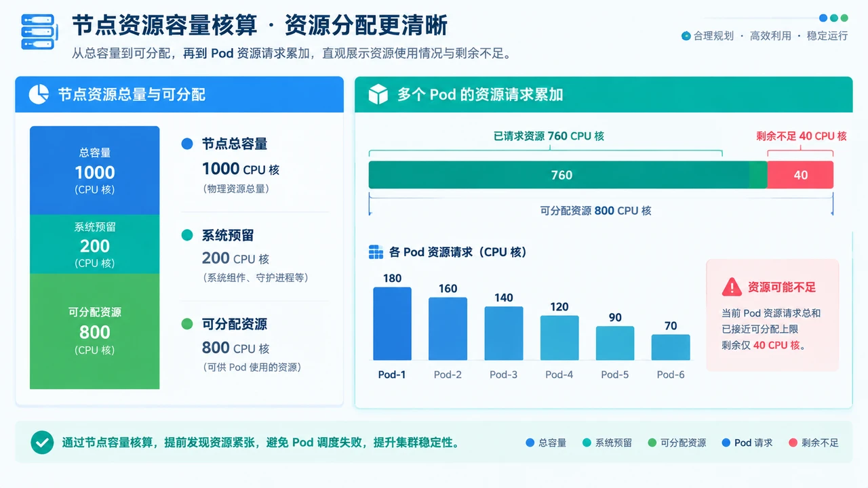Click the （可供 Pod 使用的资源） note
The image size is (868, 488).
[x=252, y=367]
